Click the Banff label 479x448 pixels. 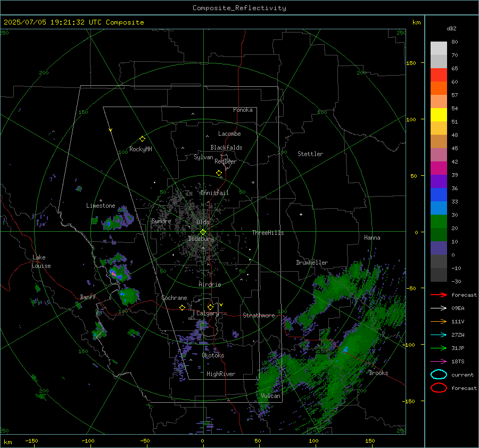point(88,297)
